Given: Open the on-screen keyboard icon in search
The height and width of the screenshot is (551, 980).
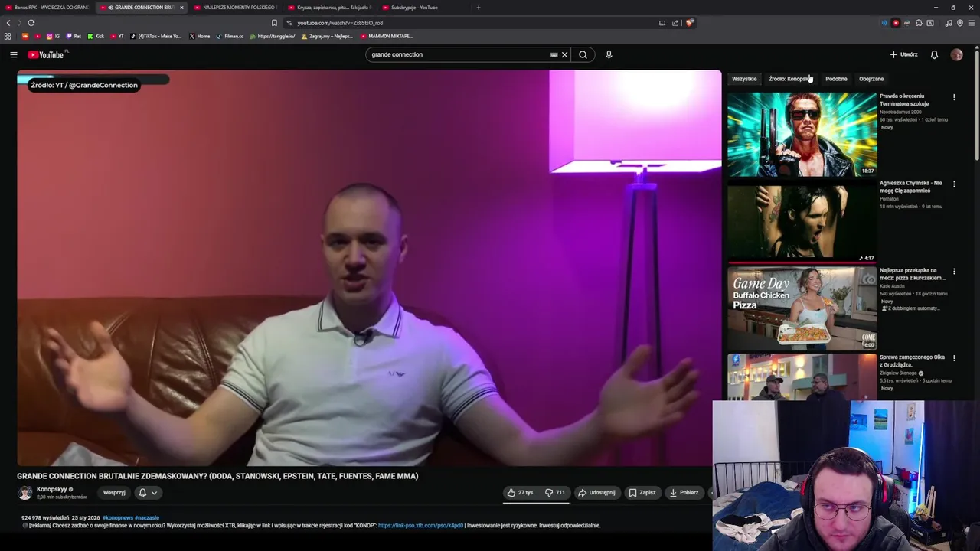Looking at the screenshot, I should coord(554,54).
